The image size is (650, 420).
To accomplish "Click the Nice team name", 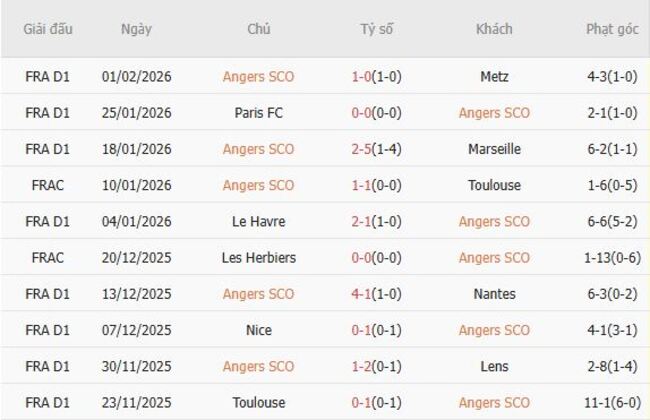I will [259, 330].
